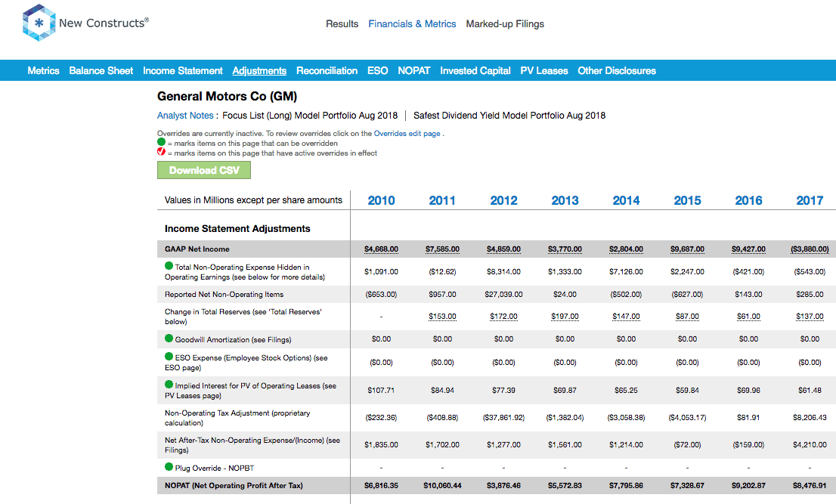Select the Adjustments tab

click(x=259, y=71)
